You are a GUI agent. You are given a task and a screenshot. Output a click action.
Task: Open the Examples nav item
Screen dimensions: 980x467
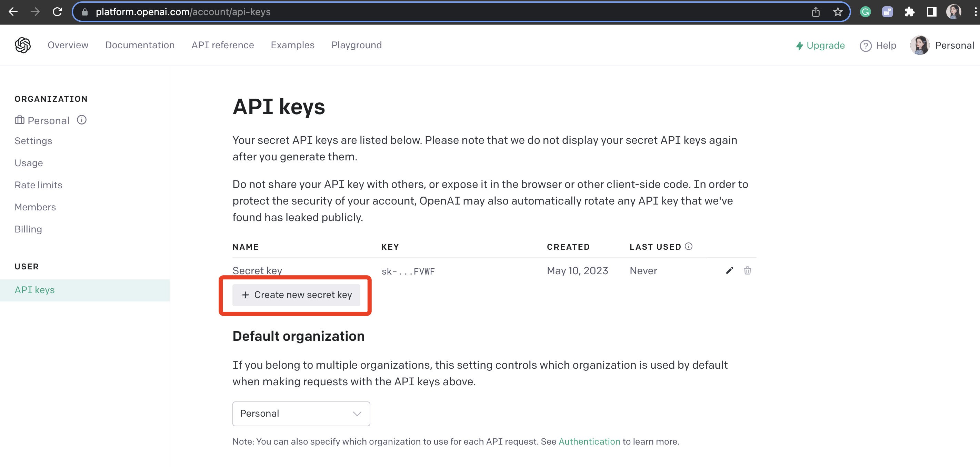(x=292, y=45)
